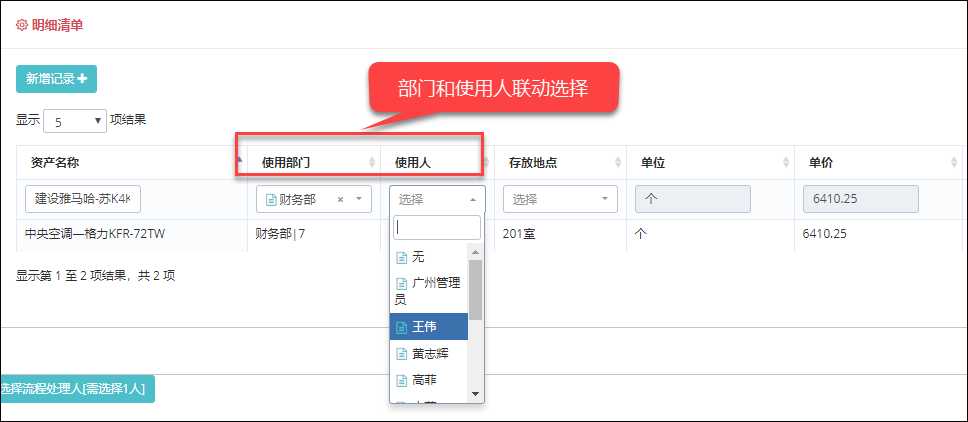Click the 资产名称 input field with 建设雅马哈
Viewport: 968px width, 422px height.
pyautogui.click(x=83, y=199)
